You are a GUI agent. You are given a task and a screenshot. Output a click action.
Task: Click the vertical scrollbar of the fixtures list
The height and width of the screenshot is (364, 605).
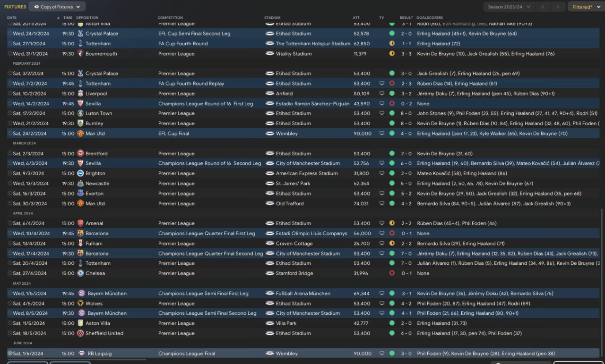tap(602, 282)
